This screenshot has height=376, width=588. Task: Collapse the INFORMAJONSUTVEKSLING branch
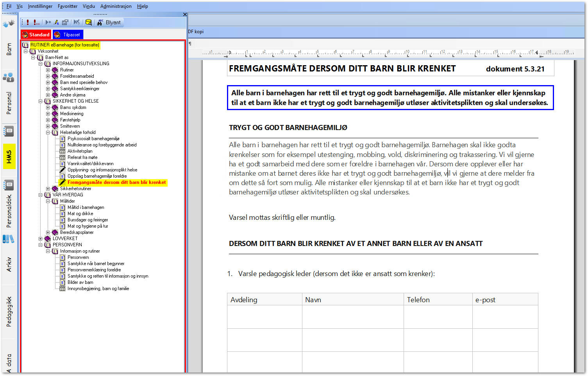coord(41,64)
